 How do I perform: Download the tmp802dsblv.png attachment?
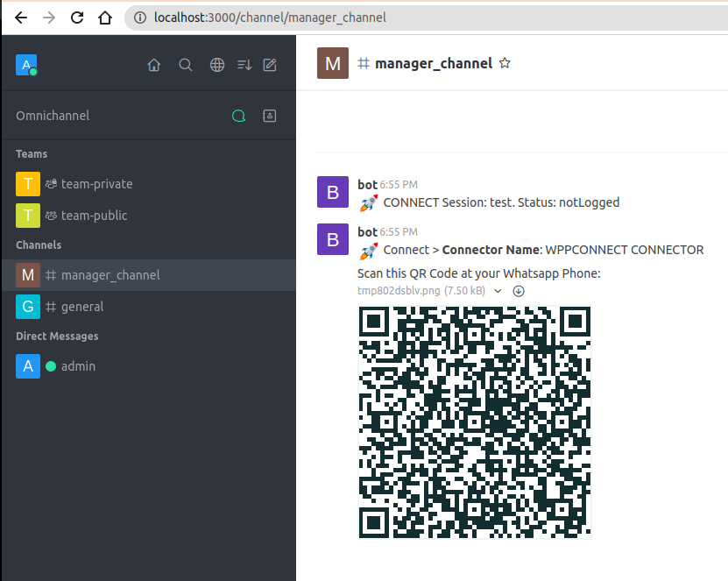(519, 291)
